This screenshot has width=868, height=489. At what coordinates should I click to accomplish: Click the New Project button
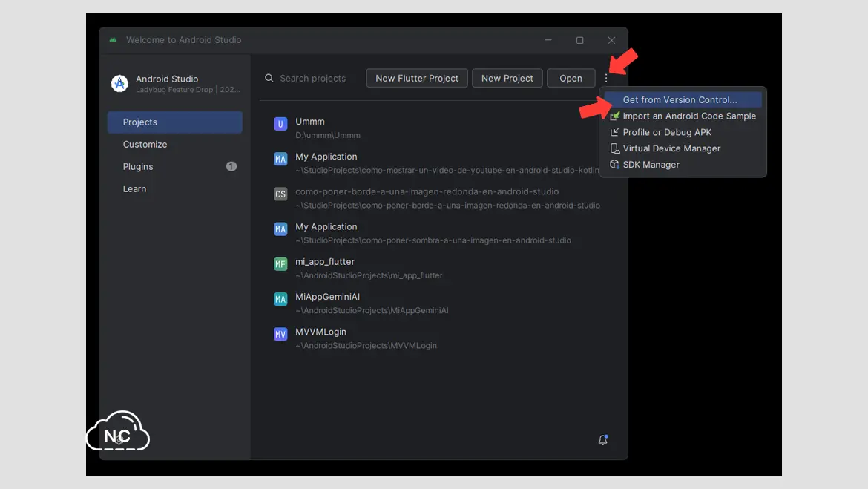click(x=507, y=78)
